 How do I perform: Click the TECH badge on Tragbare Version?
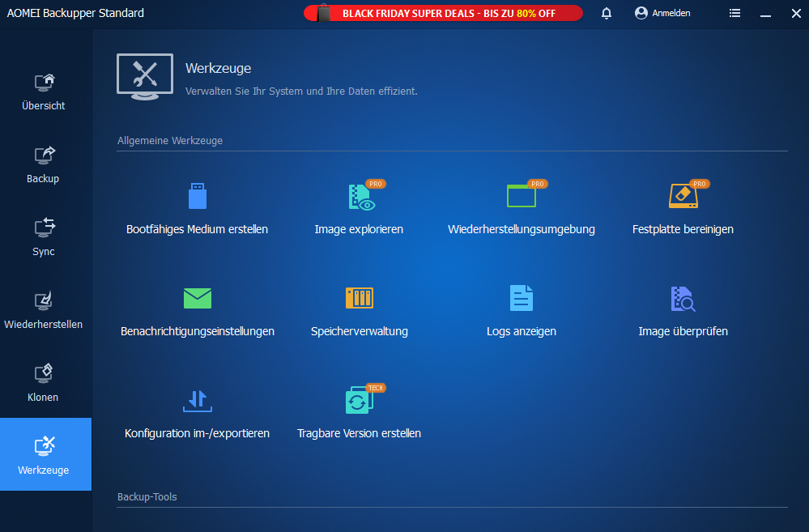376,388
